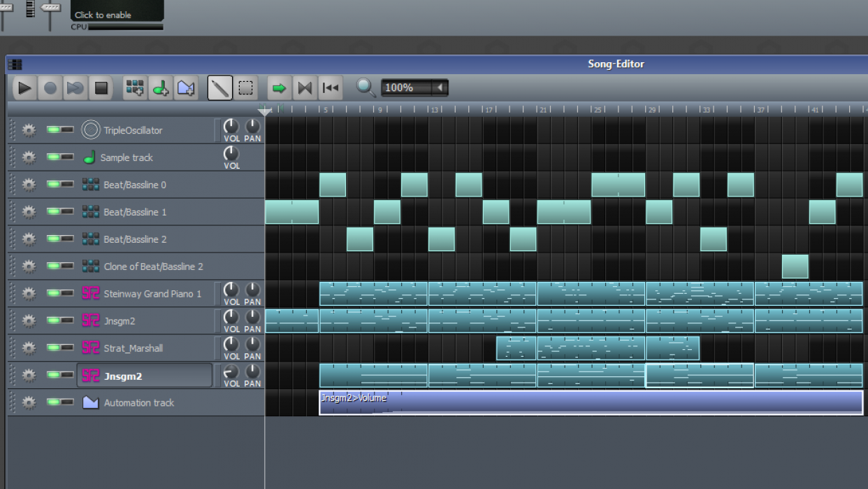Mute the Automation track
The image size is (868, 489).
pos(53,402)
